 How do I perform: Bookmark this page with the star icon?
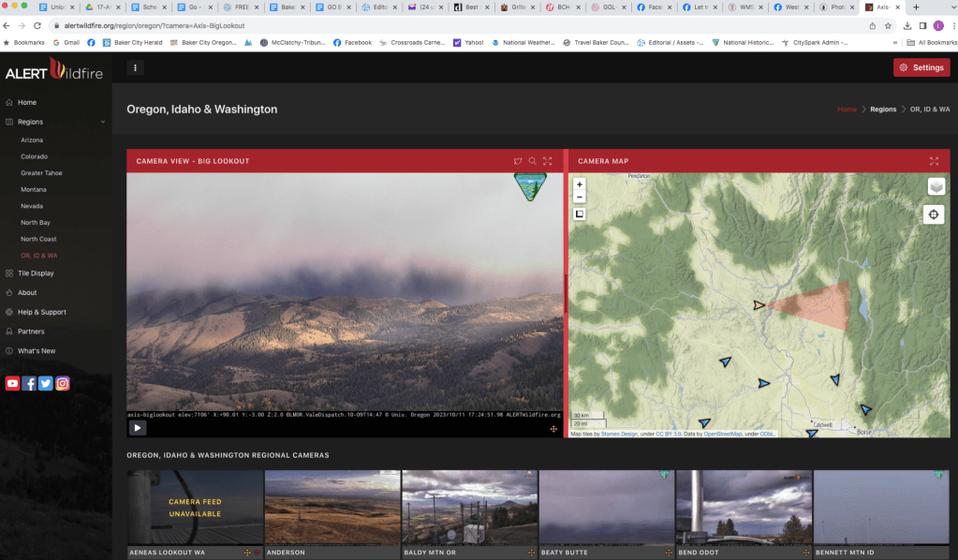coord(888,25)
